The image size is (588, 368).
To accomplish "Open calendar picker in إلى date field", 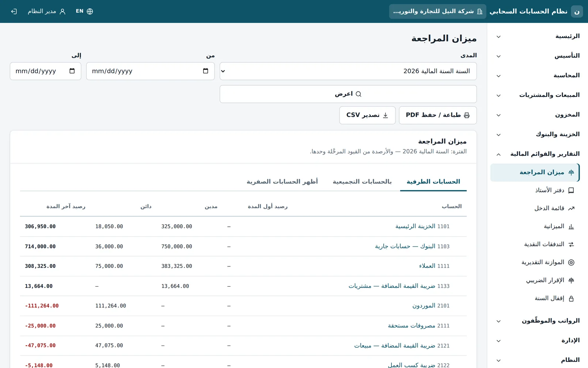I will pos(72,71).
